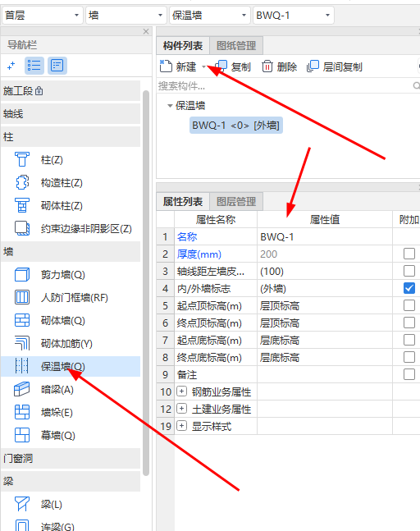Click the search magnifier icon
The image size is (420, 531).
(417, 85)
